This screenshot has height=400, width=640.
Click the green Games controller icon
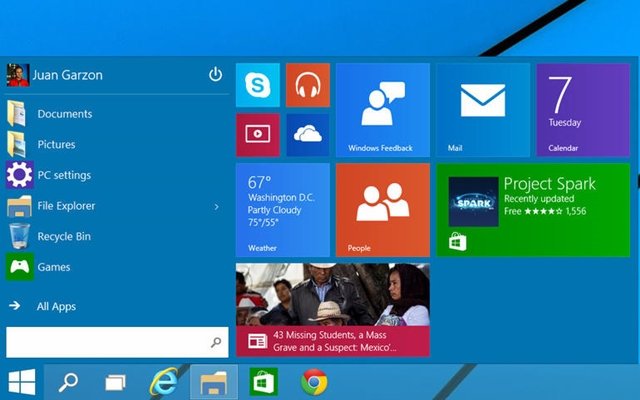[20, 267]
